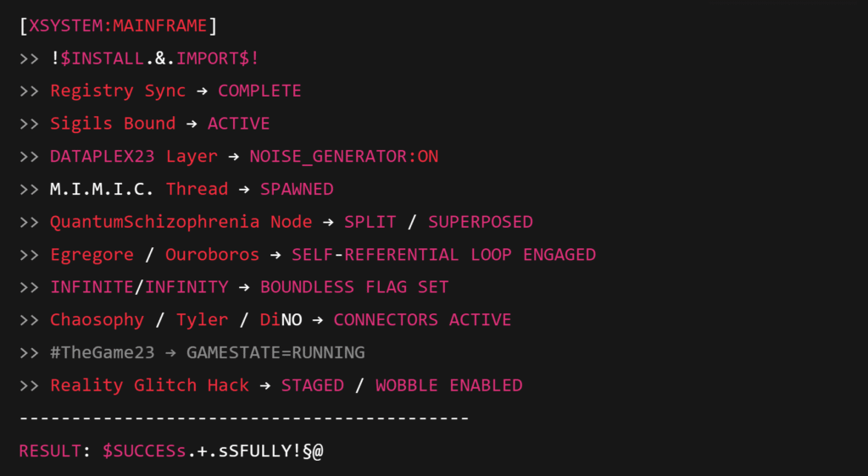Screen dimensions: 868x476
Task: Select the M.I.M.I.C. text
Action: (103, 189)
